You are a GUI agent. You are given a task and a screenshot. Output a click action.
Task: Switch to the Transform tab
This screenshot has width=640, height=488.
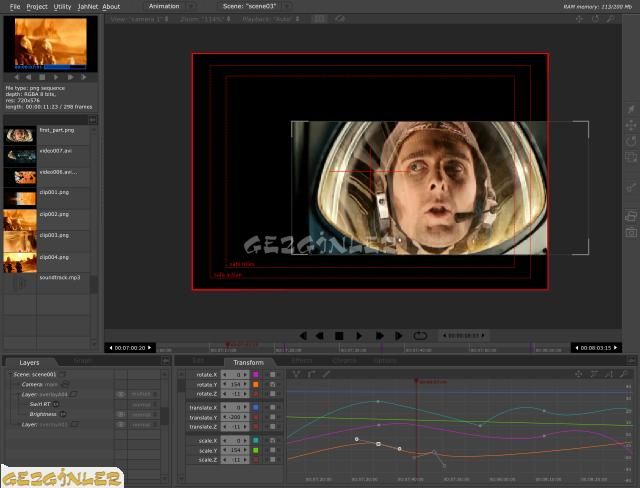pos(248,362)
